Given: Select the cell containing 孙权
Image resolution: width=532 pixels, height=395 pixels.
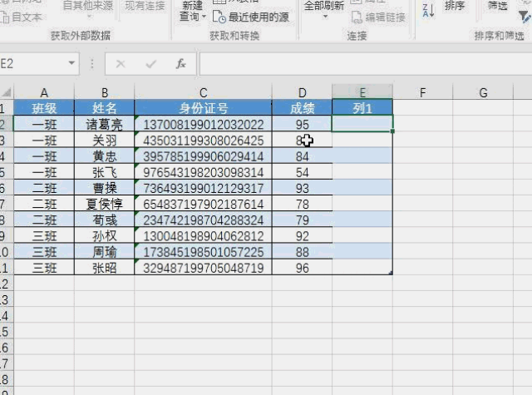Looking at the screenshot, I should point(105,235).
